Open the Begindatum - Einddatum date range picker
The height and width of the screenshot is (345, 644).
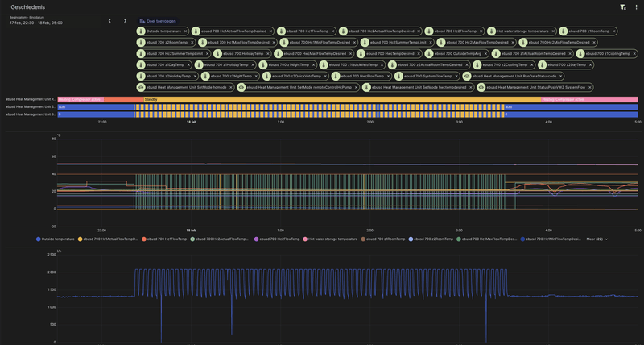pos(36,21)
